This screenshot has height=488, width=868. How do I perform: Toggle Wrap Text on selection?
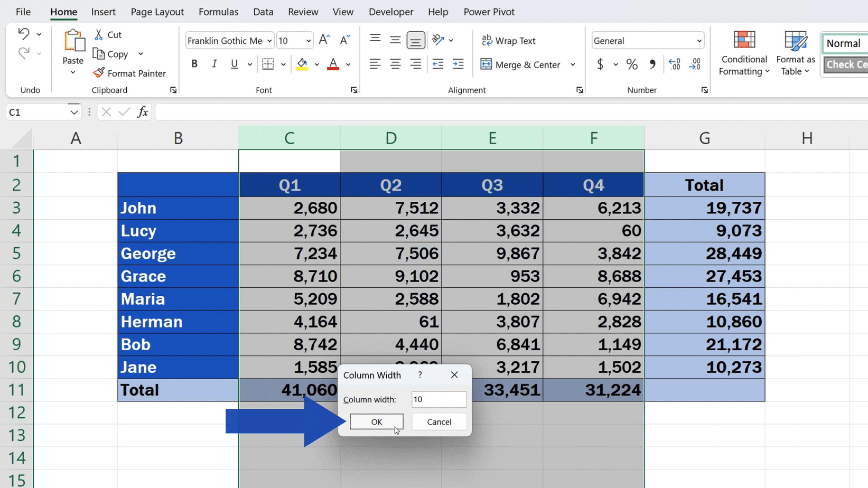coord(509,41)
